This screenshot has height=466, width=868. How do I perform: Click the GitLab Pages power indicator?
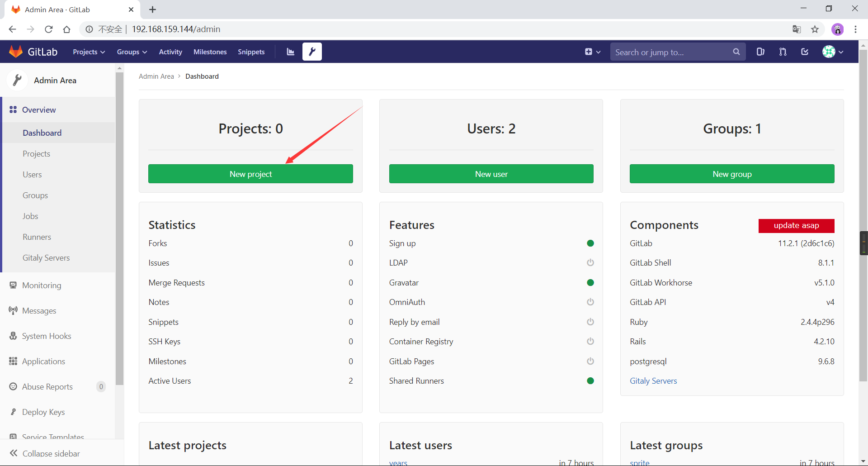(590, 361)
